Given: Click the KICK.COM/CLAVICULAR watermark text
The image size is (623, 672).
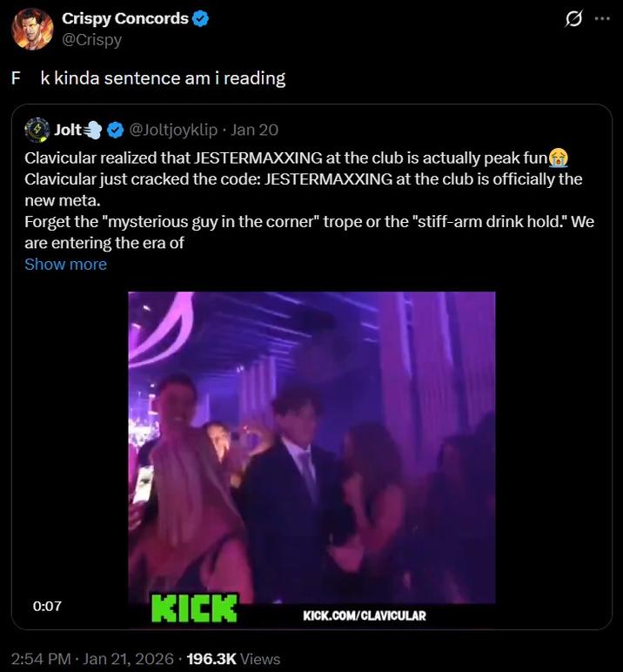Looking at the screenshot, I should [x=365, y=616].
